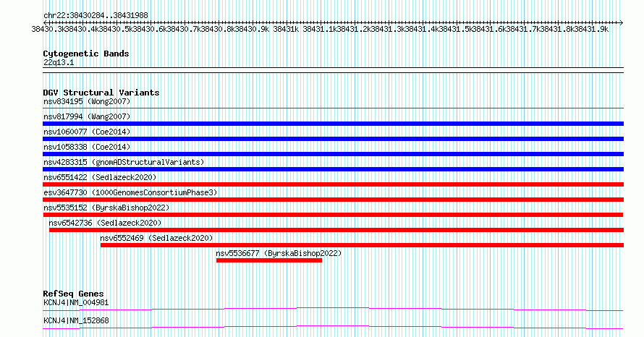This screenshot has height=337, width=644.
Task: Click the 22q13.1 cytogenetic band label
Action: click(59, 62)
